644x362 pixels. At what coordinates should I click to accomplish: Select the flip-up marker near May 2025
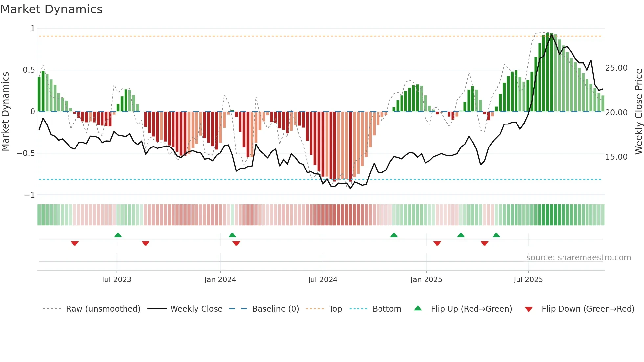click(x=496, y=235)
